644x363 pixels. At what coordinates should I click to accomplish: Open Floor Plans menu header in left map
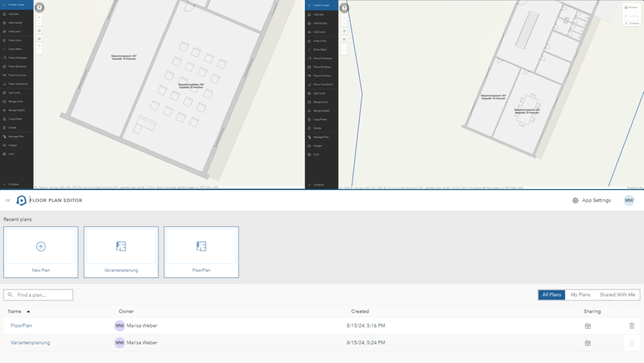(x=17, y=4)
